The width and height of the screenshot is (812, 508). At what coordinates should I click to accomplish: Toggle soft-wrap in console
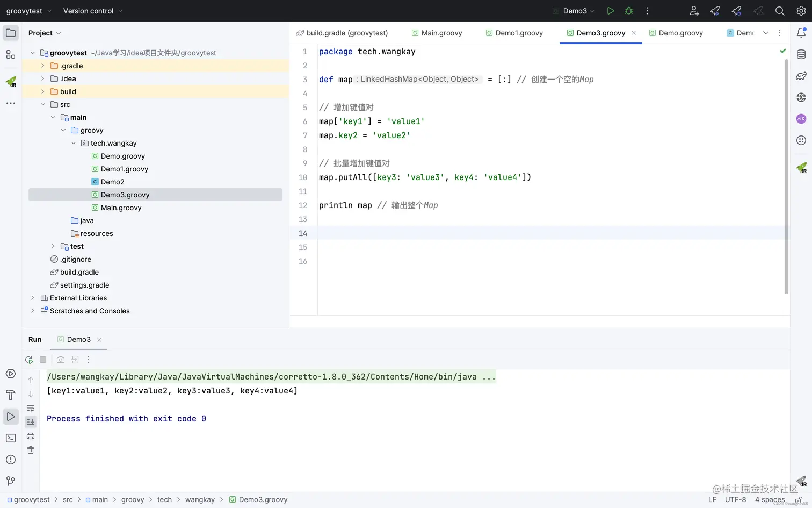pos(31,408)
